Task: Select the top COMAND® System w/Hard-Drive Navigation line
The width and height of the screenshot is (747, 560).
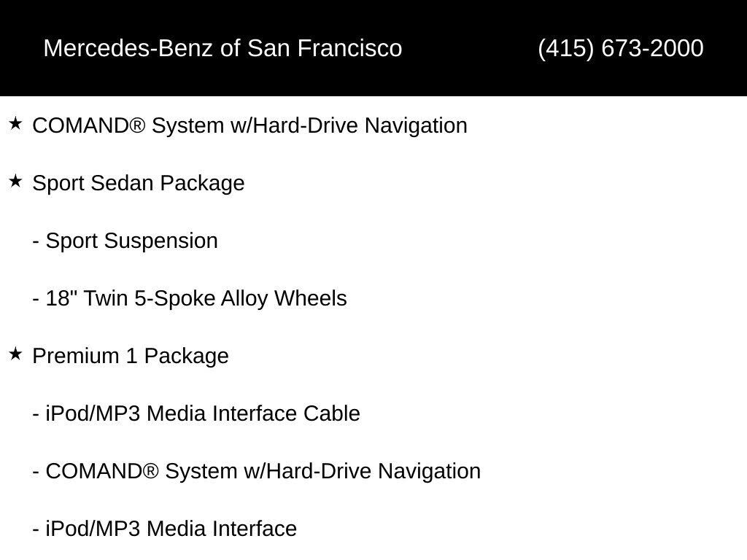Action: click(x=249, y=125)
